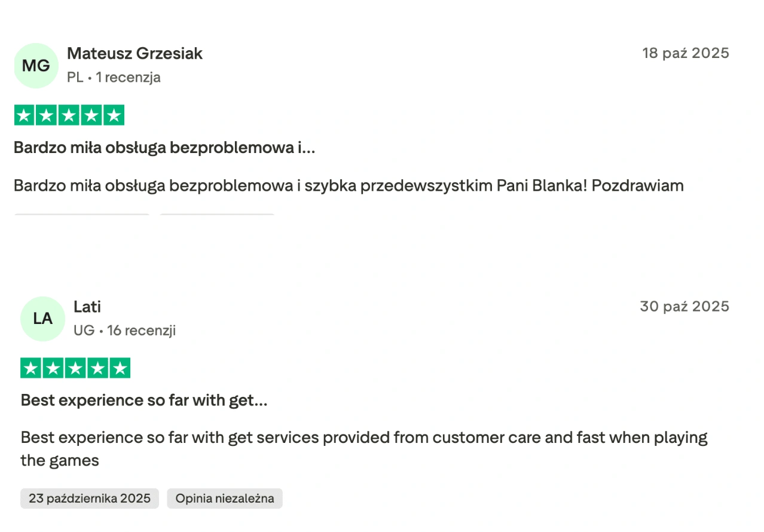Viewport: 764px width, 532px height.
Task: Click review text mentioning Pani Blanka
Action: (349, 185)
